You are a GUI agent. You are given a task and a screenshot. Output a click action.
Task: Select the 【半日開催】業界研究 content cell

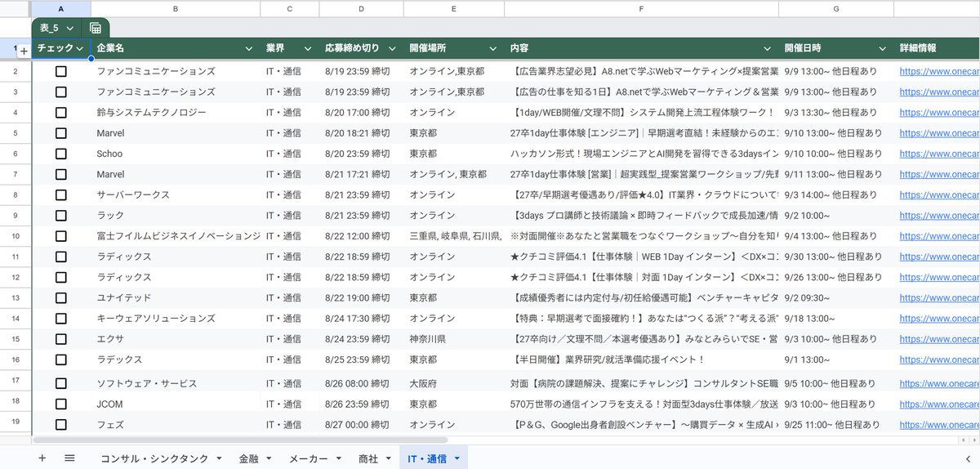pos(641,360)
